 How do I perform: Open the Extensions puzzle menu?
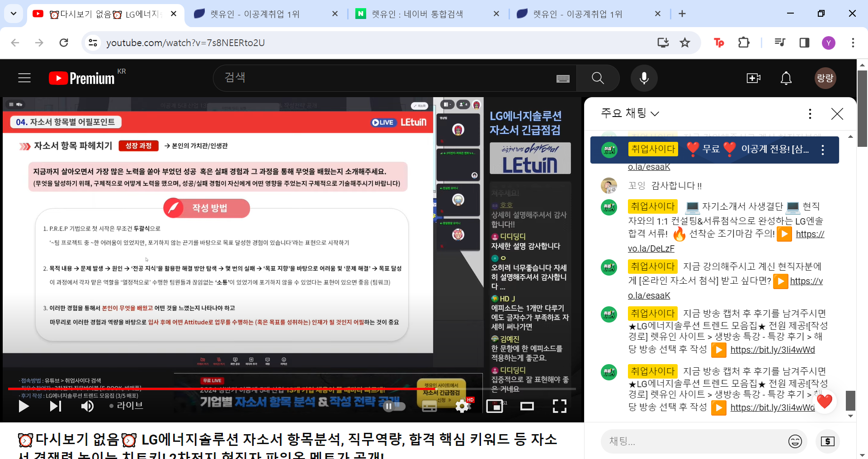[x=744, y=42]
